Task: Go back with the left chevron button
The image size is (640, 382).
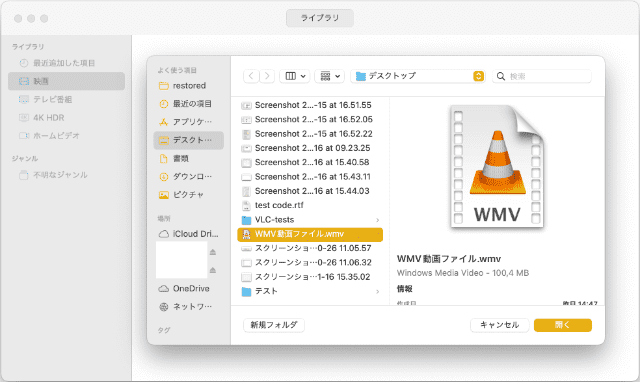Action: pyautogui.click(x=251, y=76)
